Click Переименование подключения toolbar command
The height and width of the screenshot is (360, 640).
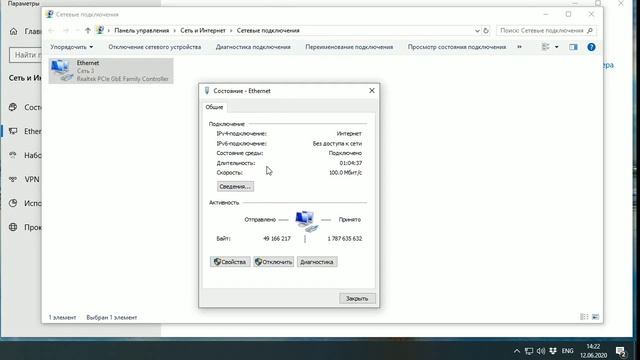[x=349, y=47]
